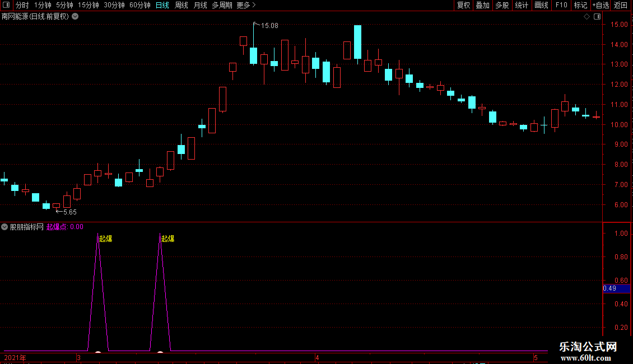This screenshot has height=364, width=633.
Task: Select the 15分钟 period tab
Action: [x=89, y=5]
